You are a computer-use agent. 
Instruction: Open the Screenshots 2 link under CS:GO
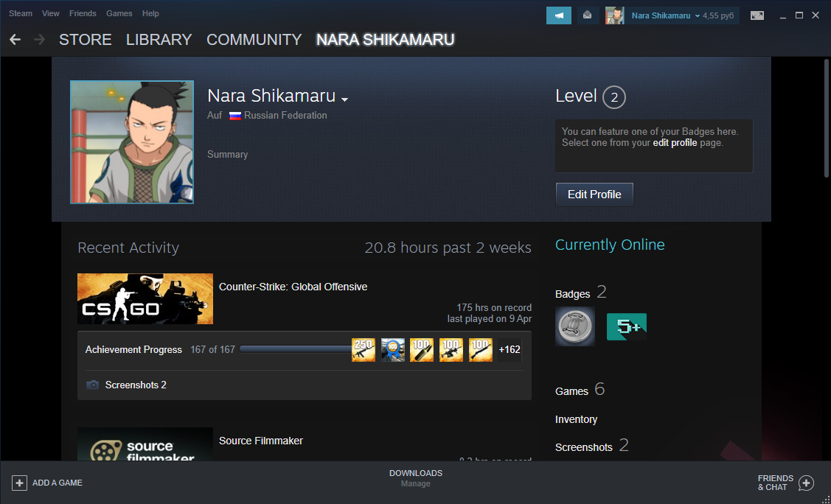136,385
